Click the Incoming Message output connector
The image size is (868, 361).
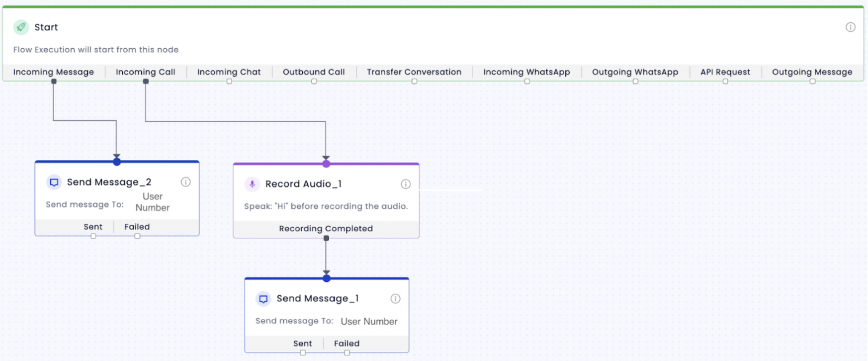[x=54, y=82]
